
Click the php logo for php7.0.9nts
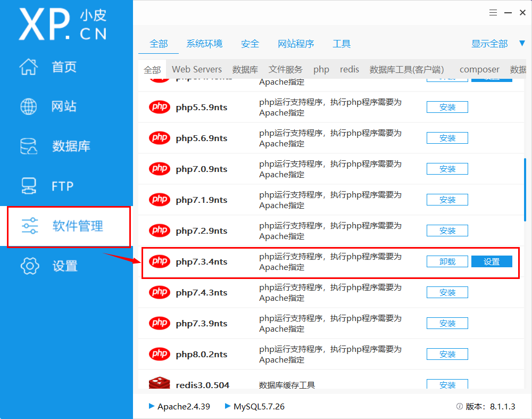tap(160, 169)
